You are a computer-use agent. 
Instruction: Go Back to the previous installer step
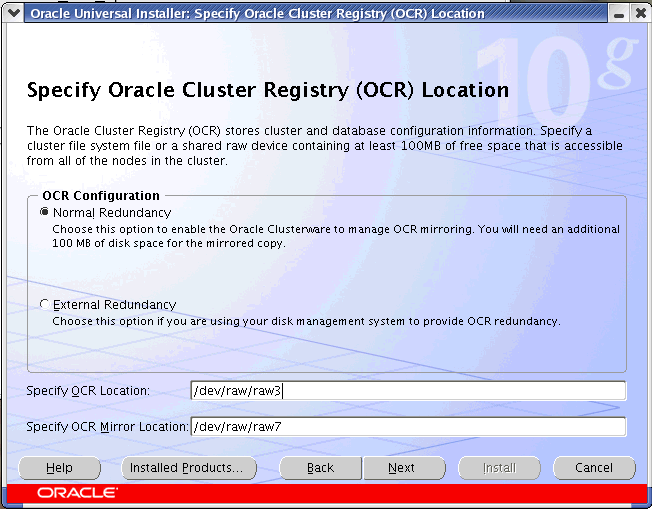pos(320,468)
